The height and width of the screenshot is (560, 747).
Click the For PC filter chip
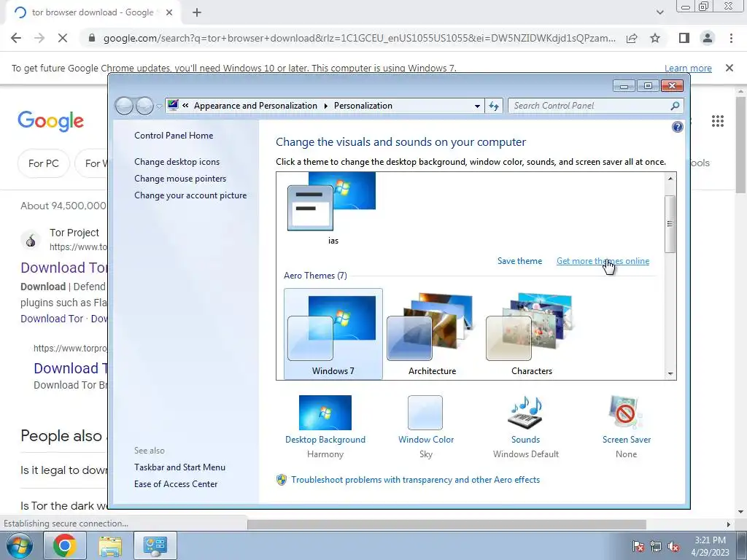click(43, 163)
